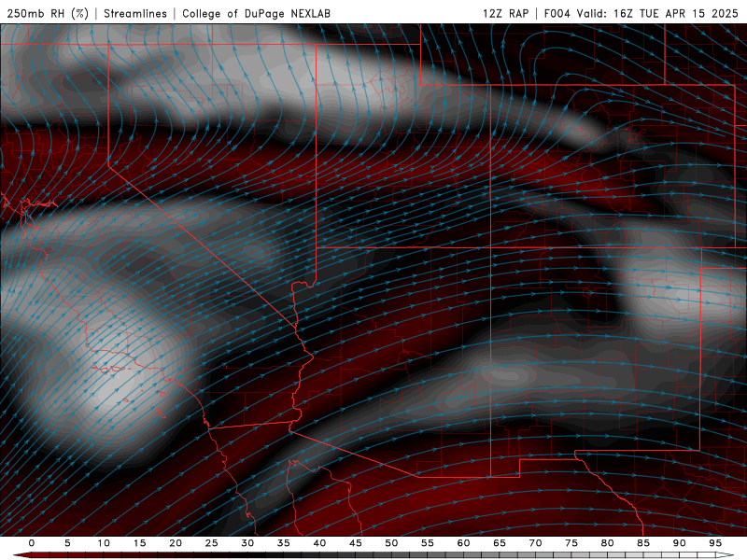Click the '60' colorbar tick label
Viewport: 747px width, 560px height.
463,543
